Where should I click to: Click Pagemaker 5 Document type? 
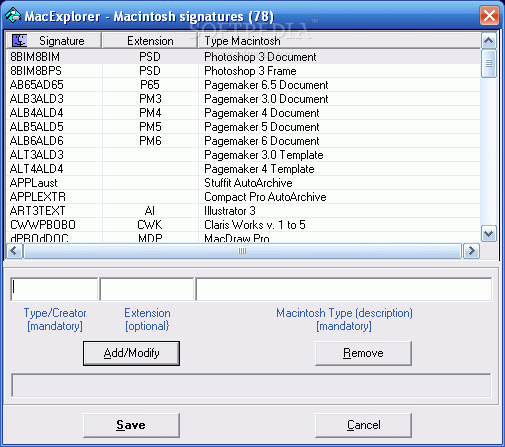pos(262,127)
